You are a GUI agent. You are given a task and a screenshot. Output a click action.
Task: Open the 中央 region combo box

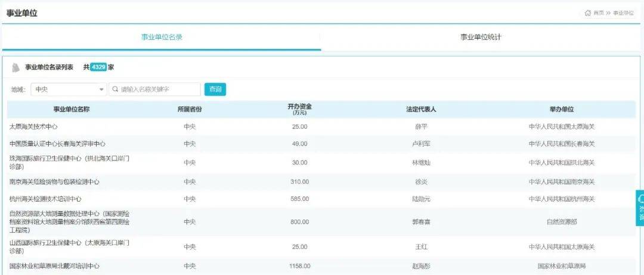(69, 89)
